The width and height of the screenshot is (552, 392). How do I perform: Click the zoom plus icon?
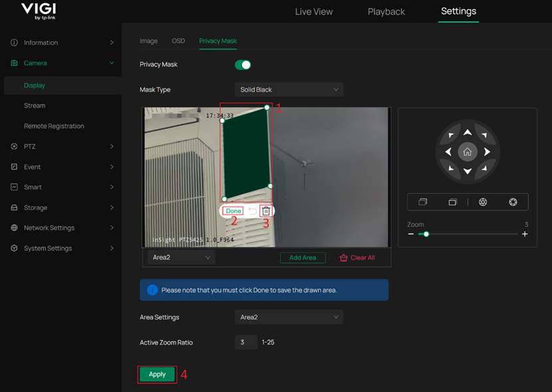click(x=525, y=235)
